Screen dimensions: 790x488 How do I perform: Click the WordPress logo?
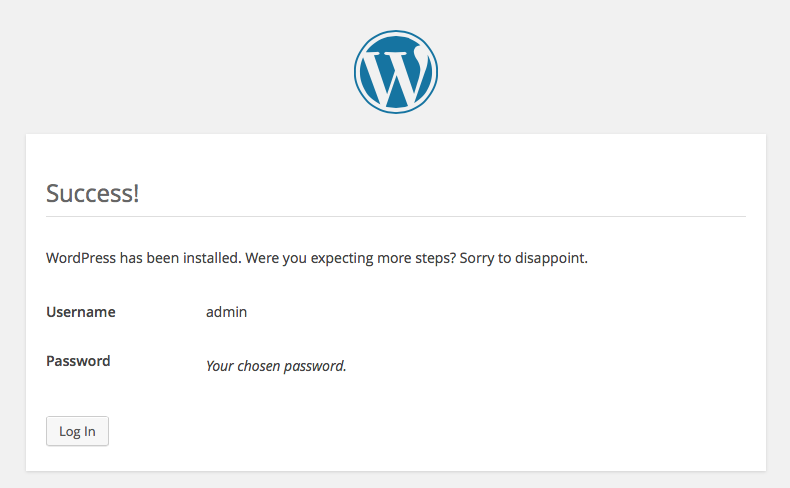click(x=396, y=72)
